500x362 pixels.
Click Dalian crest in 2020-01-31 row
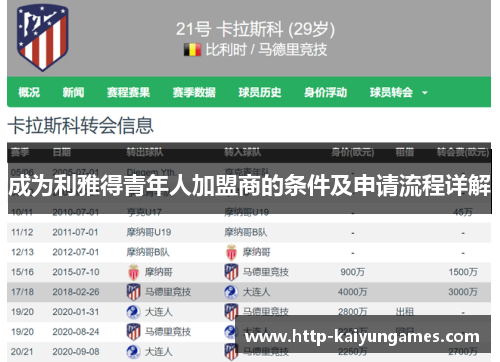pos(133,312)
